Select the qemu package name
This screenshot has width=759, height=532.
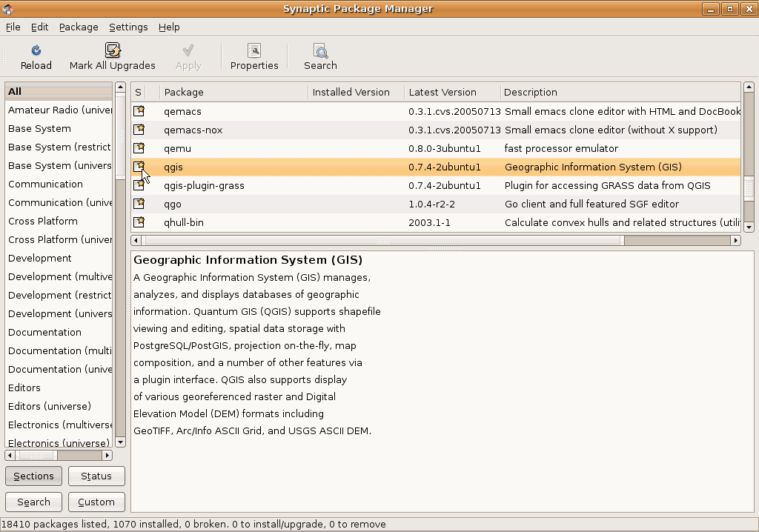point(177,149)
